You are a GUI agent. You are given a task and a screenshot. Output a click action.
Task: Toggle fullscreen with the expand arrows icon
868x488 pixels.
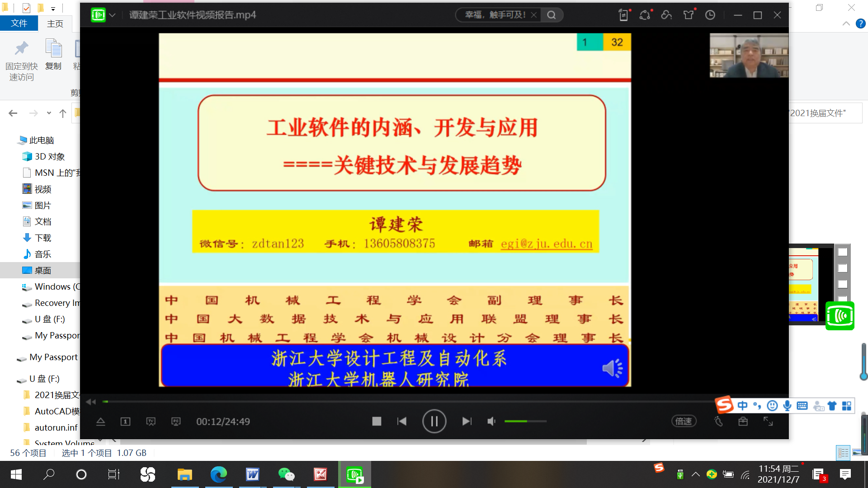(x=768, y=421)
